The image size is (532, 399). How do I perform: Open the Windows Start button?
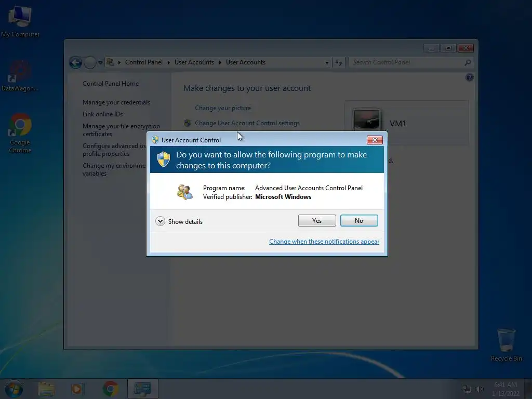14,389
